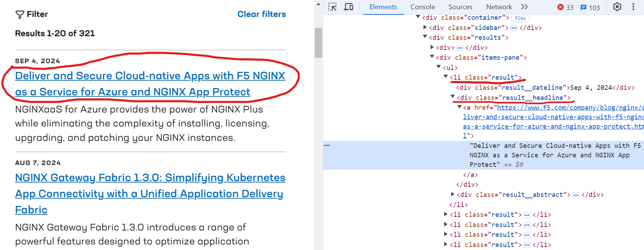Click the three dots beside the selected node
644x250 pixels.
tap(327, 146)
